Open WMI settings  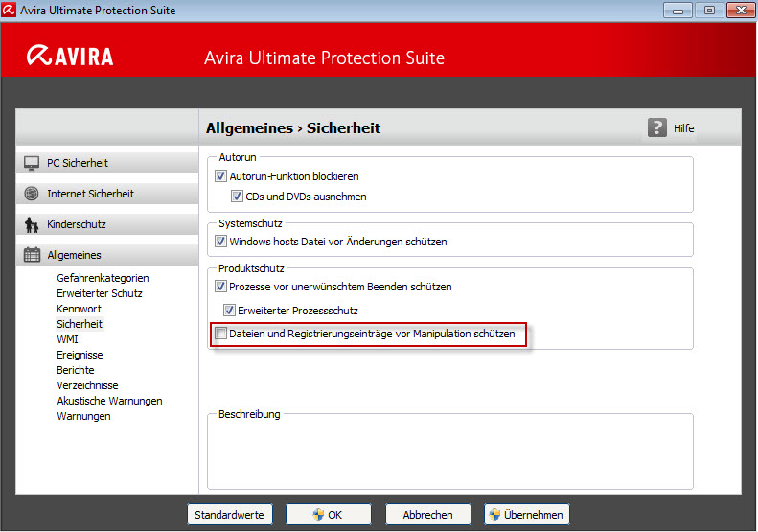click(x=67, y=339)
